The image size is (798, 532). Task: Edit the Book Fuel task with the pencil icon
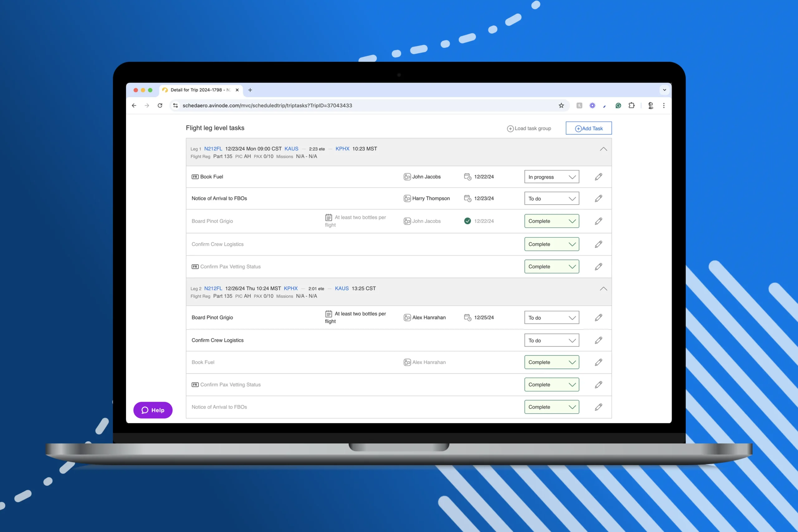(x=598, y=176)
